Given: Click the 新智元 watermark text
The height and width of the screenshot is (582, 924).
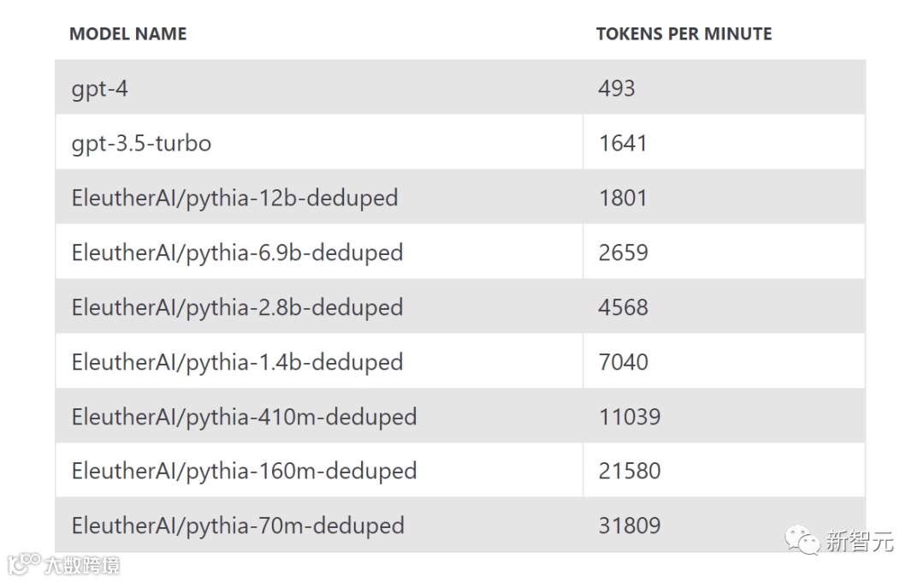Looking at the screenshot, I should [x=860, y=541].
